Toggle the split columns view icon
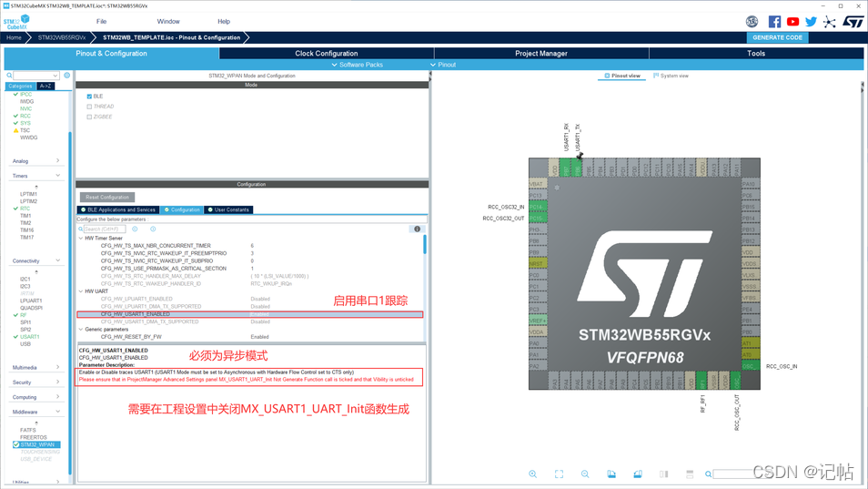 tap(663, 474)
